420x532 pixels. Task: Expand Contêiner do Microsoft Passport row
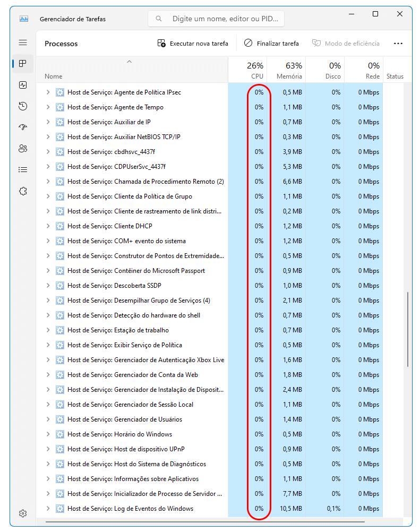[48, 271]
